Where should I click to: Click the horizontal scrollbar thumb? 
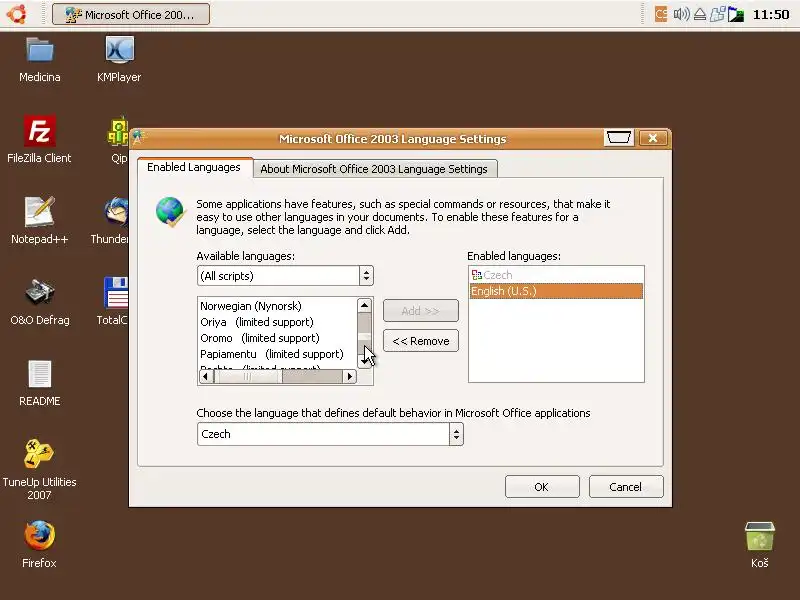[247, 377]
